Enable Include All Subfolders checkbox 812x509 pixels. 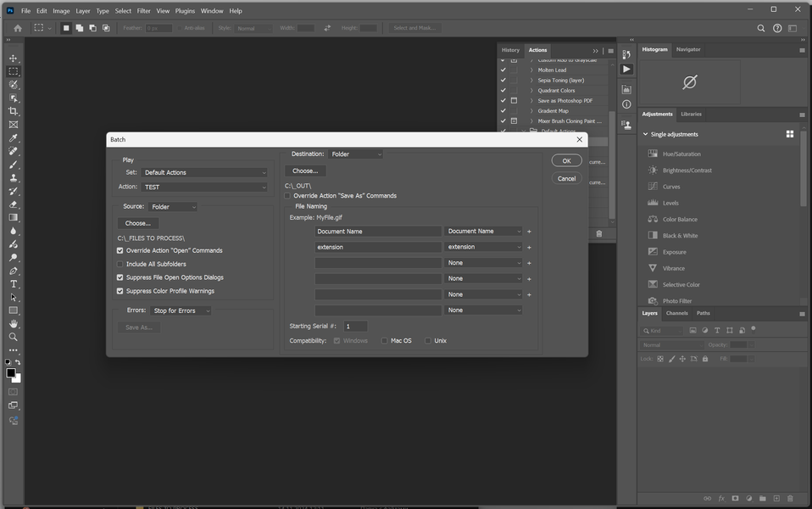tap(120, 264)
